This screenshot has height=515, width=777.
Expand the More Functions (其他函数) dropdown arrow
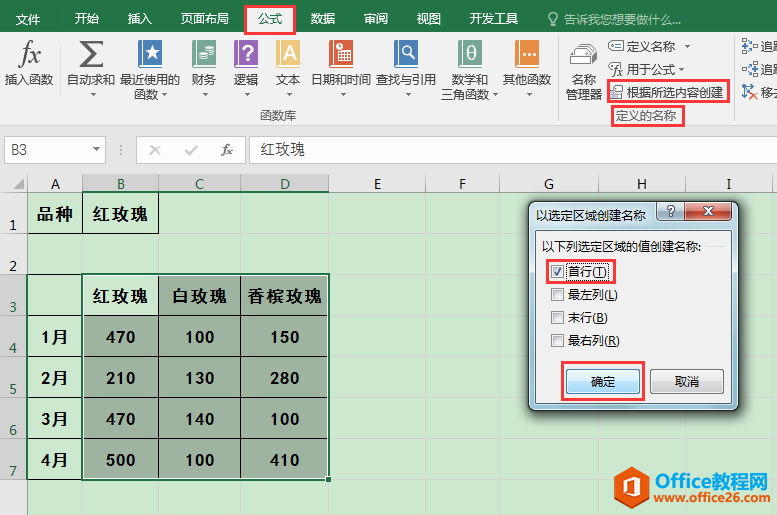pos(529,94)
